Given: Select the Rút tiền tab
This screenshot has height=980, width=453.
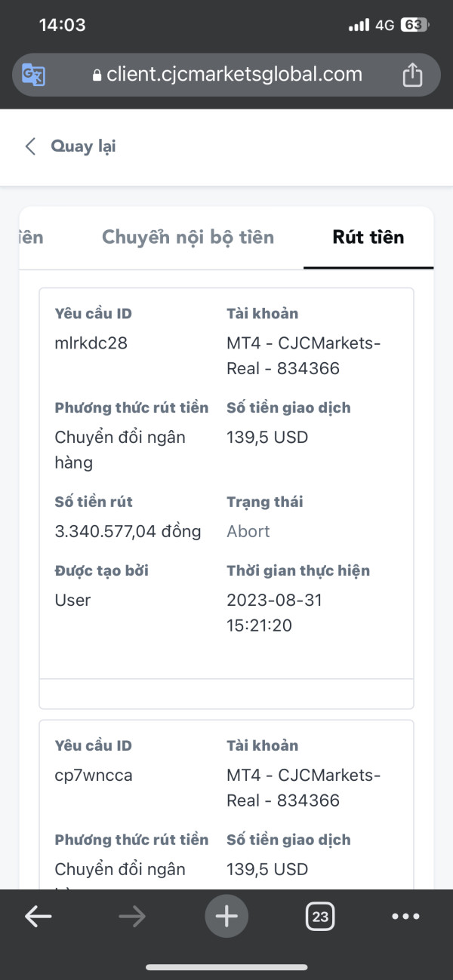Looking at the screenshot, I should pyautogui.click(x=368, y=238).
